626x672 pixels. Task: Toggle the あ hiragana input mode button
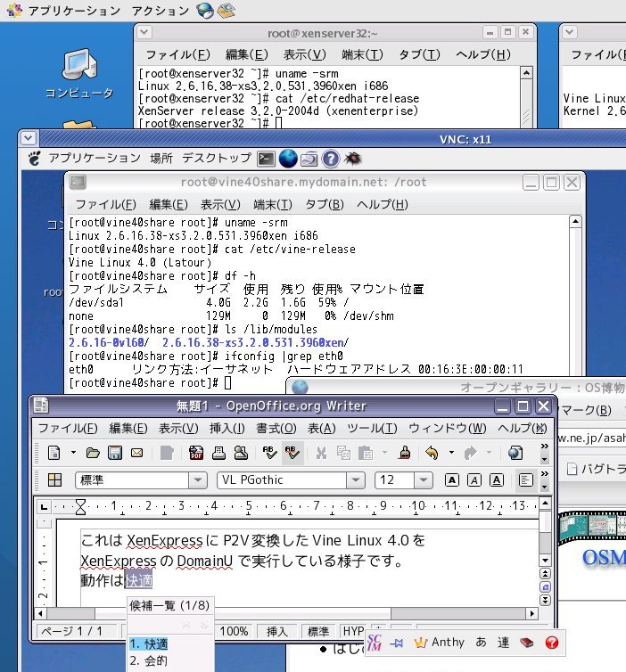click(481, 642)
